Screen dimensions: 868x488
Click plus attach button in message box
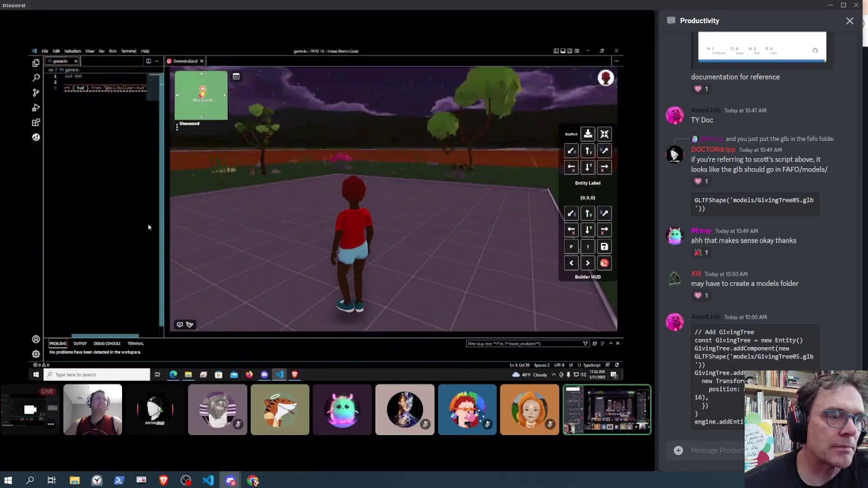pos(678,450)
